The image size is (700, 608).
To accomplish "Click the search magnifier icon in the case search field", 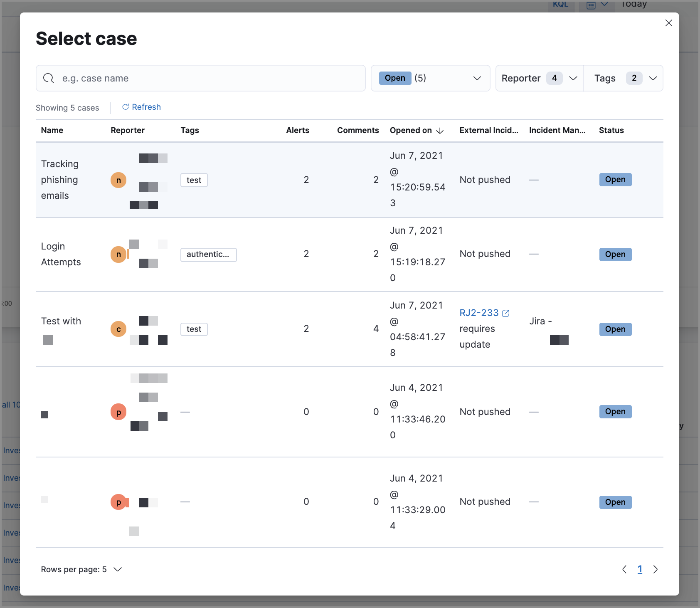I will 49,78.
